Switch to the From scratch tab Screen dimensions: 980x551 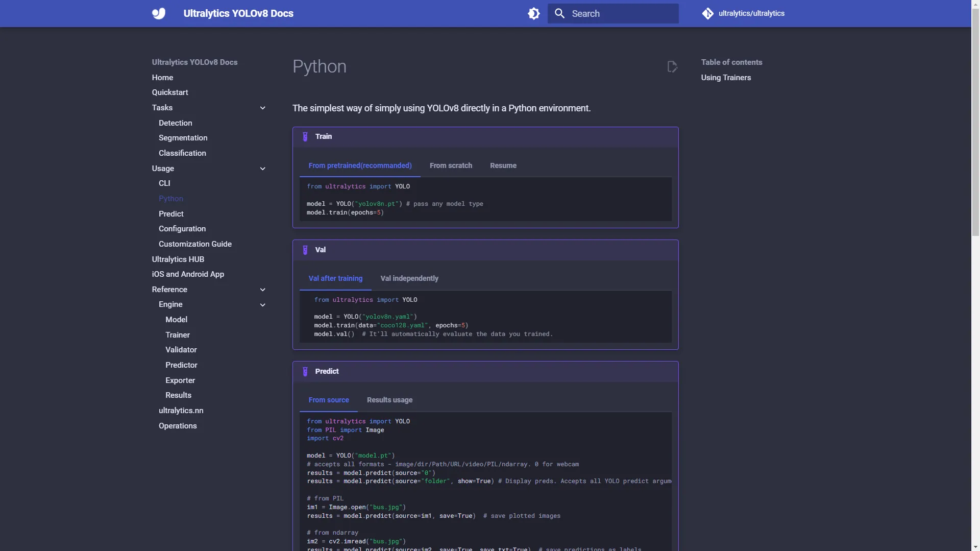coord(451,165)
